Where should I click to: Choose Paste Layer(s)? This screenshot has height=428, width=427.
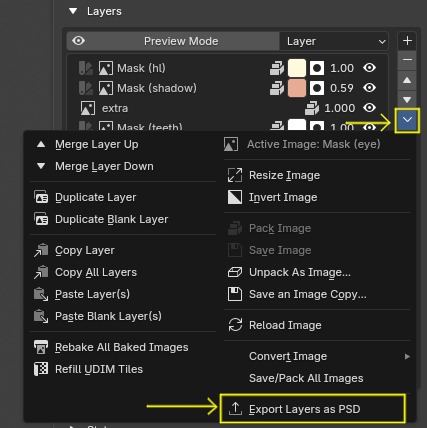[123, 294]
